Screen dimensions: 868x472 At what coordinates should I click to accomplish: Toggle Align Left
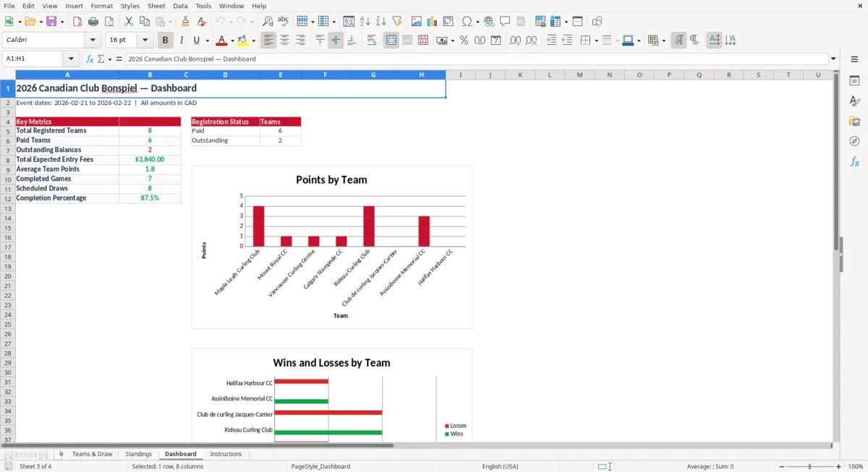click(268, 41)
